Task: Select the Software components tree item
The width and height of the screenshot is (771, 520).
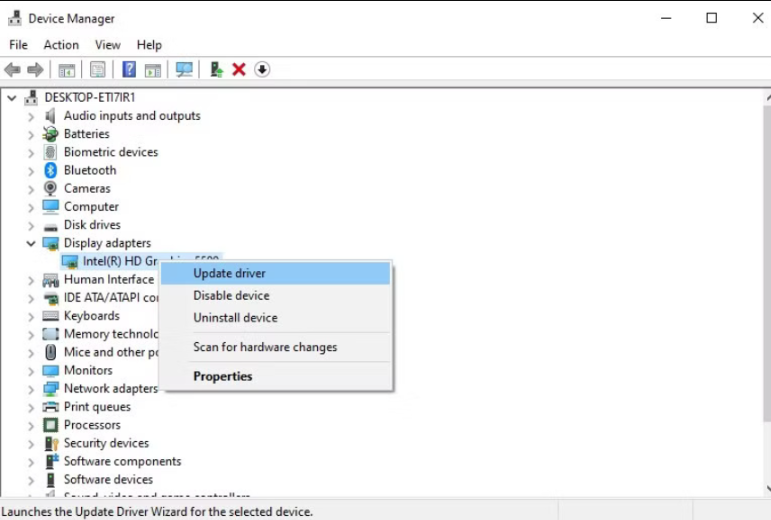Action: click(x=122, y=461)
